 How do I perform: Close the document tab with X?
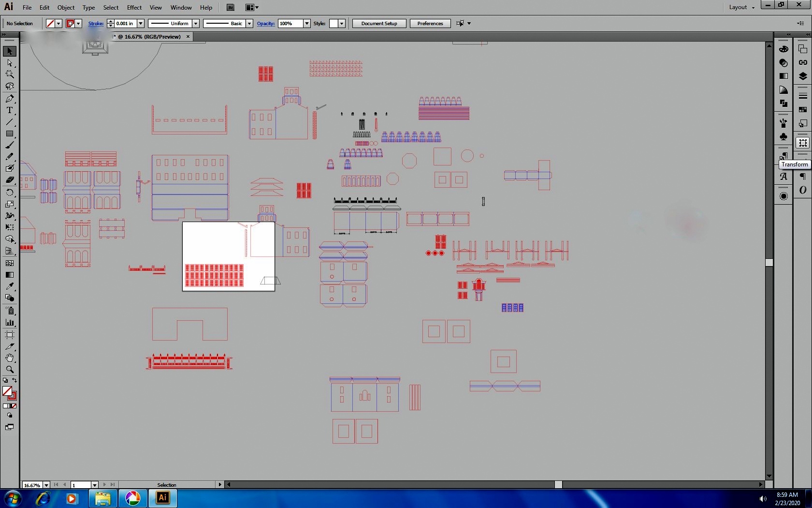coord(188,37)
